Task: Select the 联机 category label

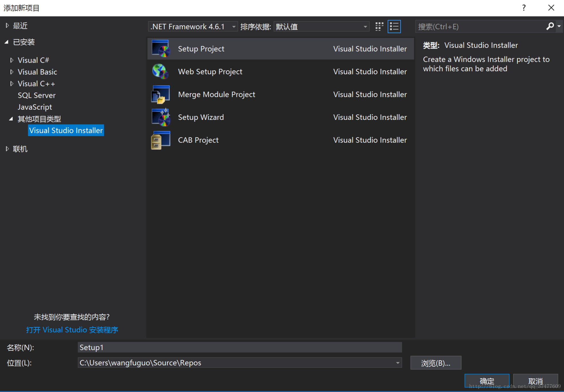Action: [x=20, y=149]
